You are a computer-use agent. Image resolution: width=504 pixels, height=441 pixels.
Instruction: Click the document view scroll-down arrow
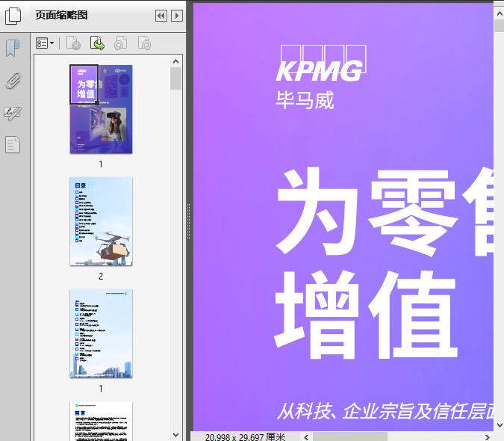point(500,425)
